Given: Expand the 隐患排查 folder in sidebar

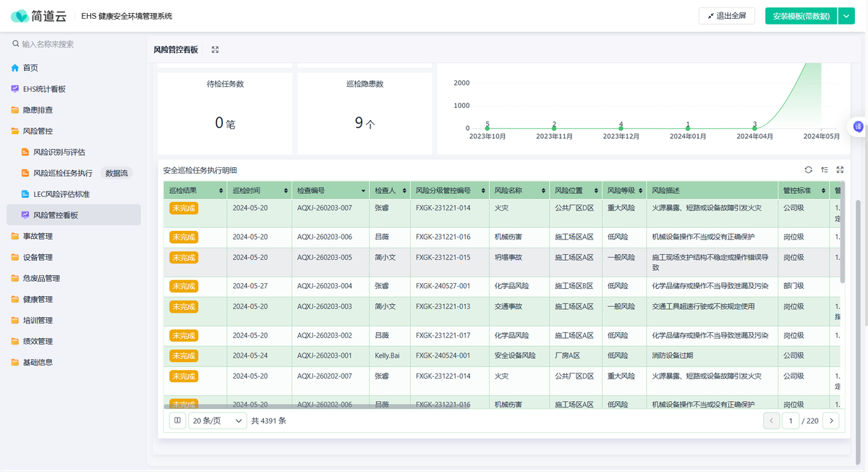Looking at the screenshot, I should coord(38,110).
